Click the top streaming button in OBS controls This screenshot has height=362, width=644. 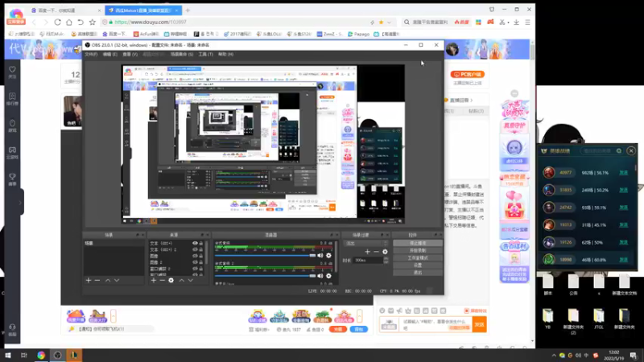pos(418,243)
